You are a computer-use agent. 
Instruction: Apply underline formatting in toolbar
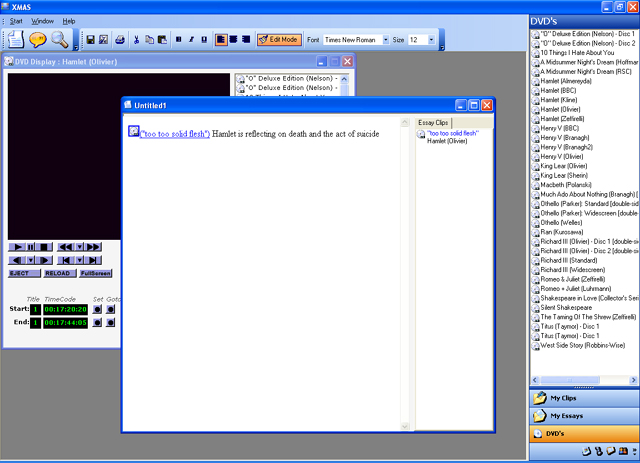tap(204, 40)
